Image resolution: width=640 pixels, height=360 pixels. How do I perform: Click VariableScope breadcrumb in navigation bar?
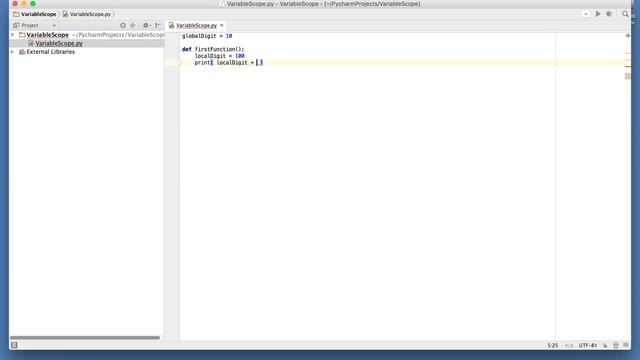click(35, 14)
